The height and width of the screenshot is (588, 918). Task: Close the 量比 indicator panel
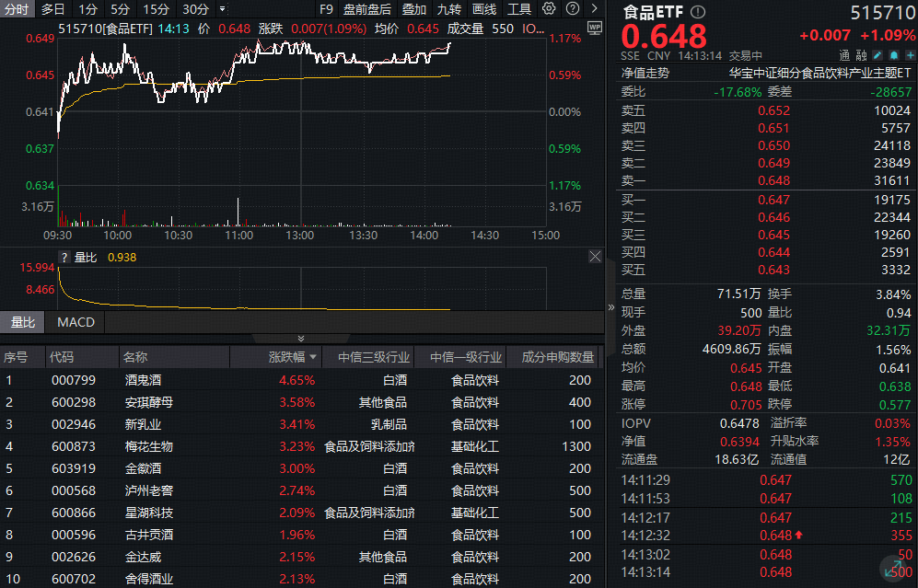coord(595,257)
